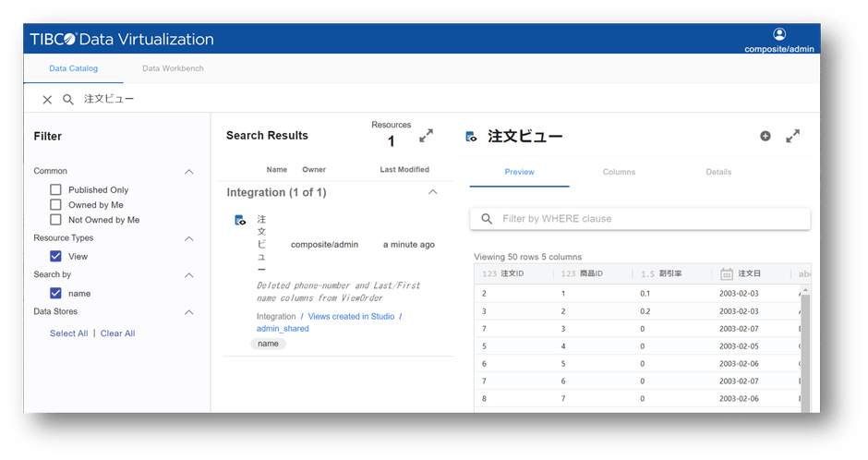Clear the search with the X icon

pos(47,100)
